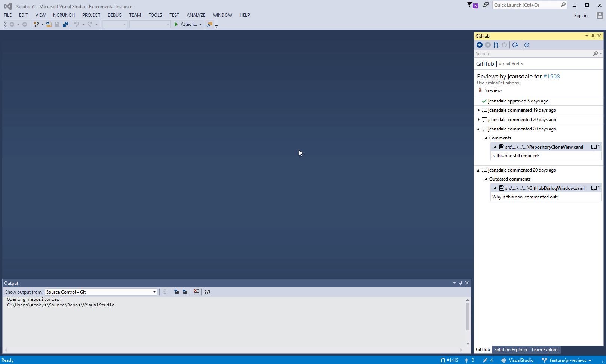Screen dimensions: 606x364
Task: Click the VisualStudio repository status item
Action: (517, 360)
